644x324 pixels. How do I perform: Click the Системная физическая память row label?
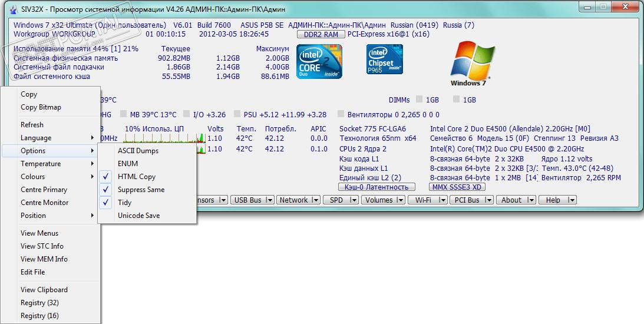pyautogui.click(x=66, y=58)
